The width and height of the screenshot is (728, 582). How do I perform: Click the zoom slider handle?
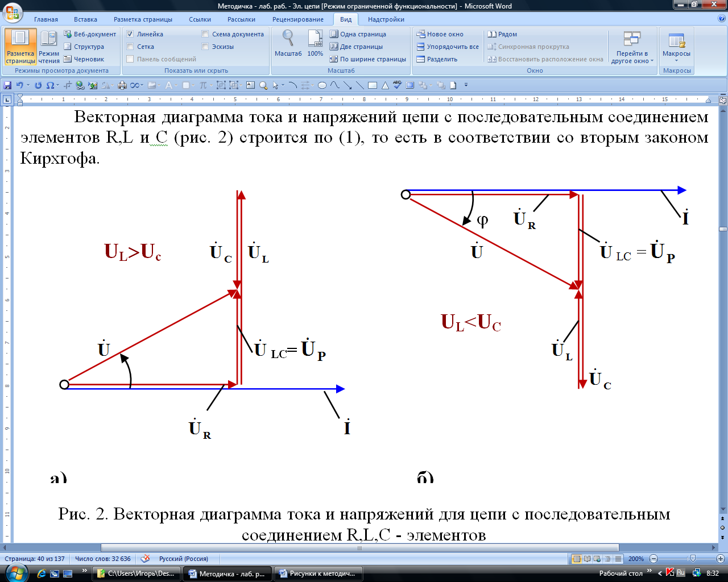(x=692, y=559)
